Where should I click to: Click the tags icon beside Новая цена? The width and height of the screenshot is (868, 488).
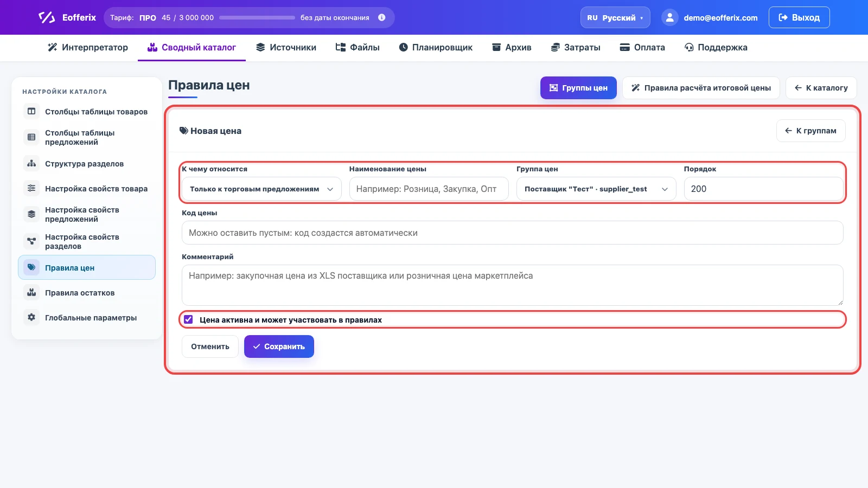click(x=184, y=131)
